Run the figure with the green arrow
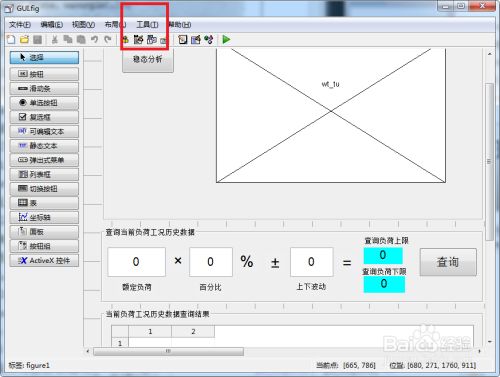The width and height of the screenshot is (500, 377). pos(226,40)
